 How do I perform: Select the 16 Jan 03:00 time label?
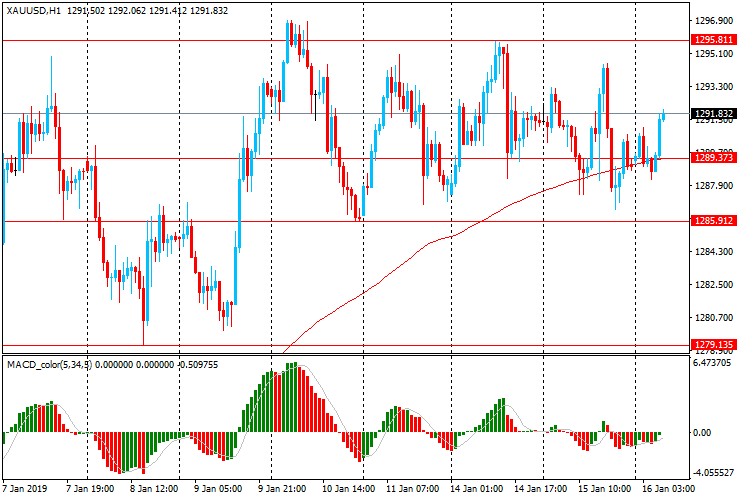[665, 490]
